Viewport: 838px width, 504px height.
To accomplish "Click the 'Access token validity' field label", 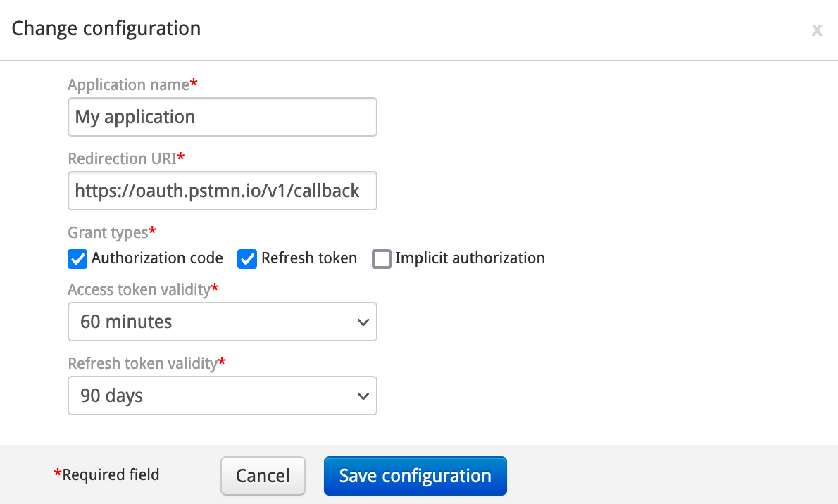I will pos(139,289).
